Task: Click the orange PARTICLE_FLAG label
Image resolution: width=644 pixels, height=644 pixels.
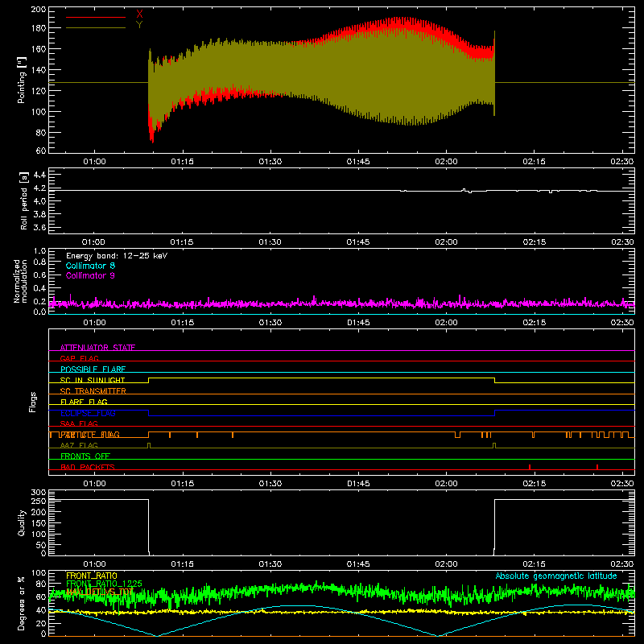Action: point(90,435)
